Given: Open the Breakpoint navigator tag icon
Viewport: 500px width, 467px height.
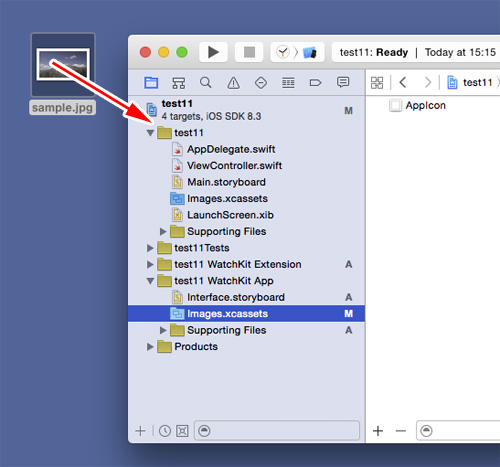Looking at the screenshot, I should click(x=315, y=83).
